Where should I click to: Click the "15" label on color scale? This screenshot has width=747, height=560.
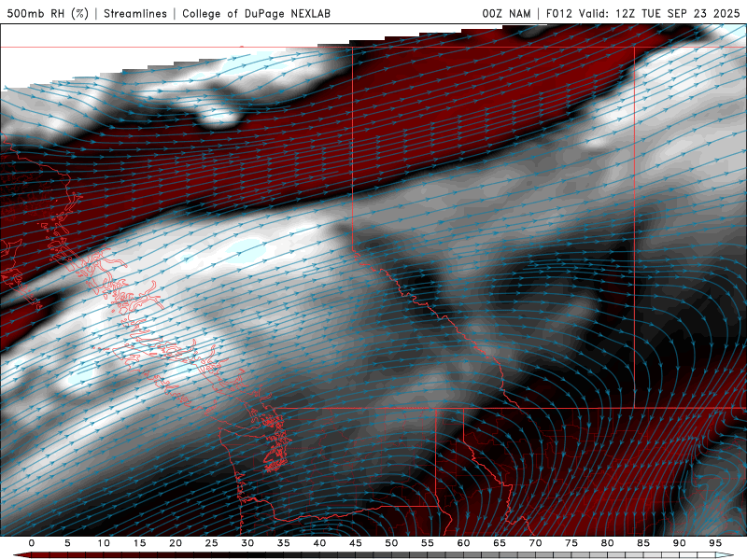(x=139, y=543)
